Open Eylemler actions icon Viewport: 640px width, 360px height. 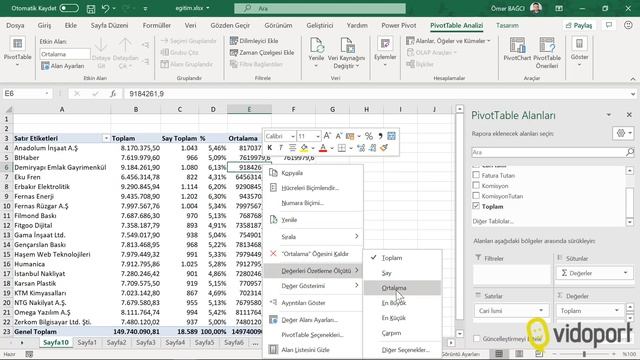pos(385,44)
